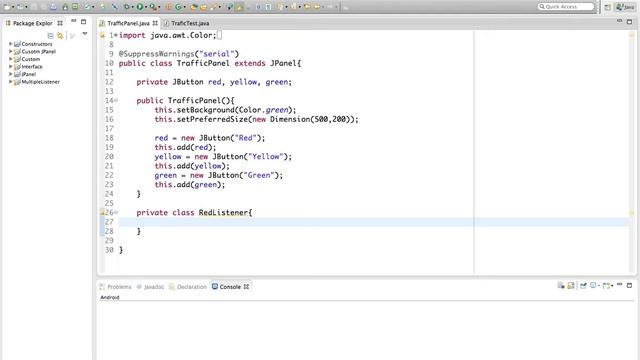
Task: Open the Lint check dropdown arrow
Action: 93,7
